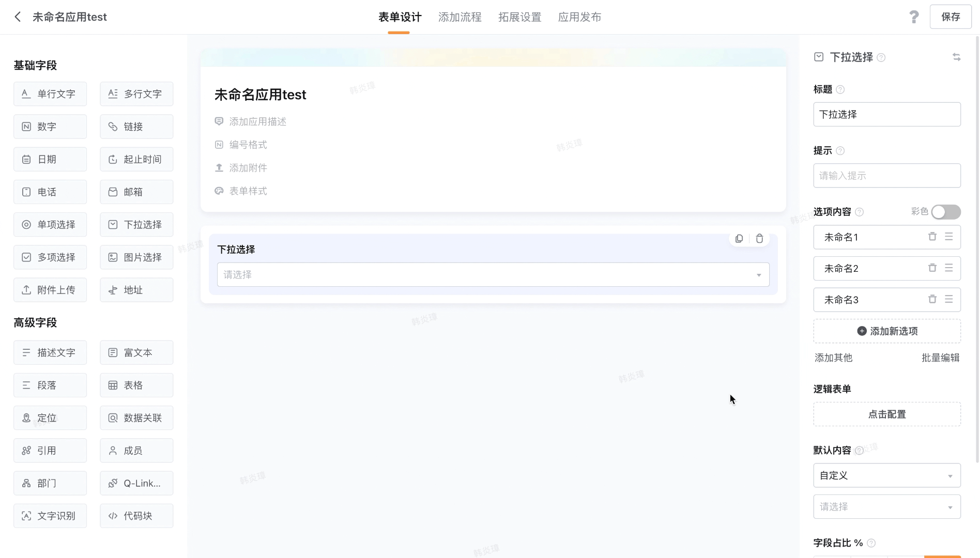Add 附件上传 field
Viewport: 980px width, 558px height.
50,290
